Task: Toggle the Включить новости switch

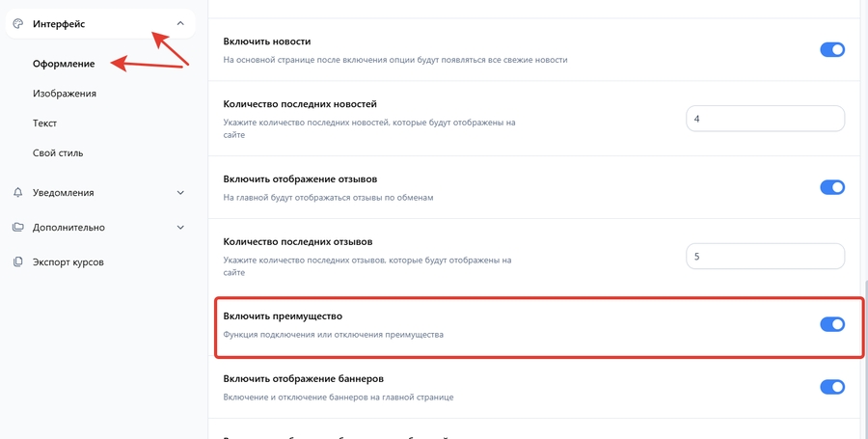Action: coord(831,49)
